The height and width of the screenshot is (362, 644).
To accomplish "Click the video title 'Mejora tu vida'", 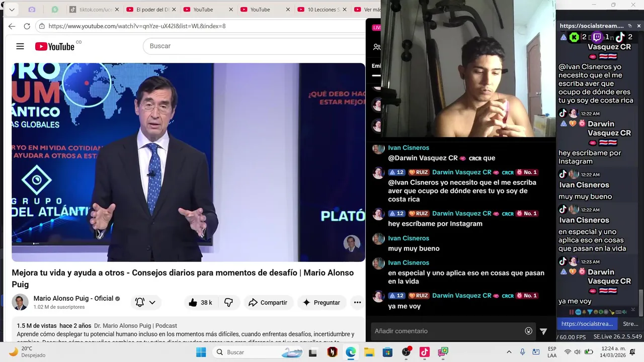I will (x=183, y=279).
